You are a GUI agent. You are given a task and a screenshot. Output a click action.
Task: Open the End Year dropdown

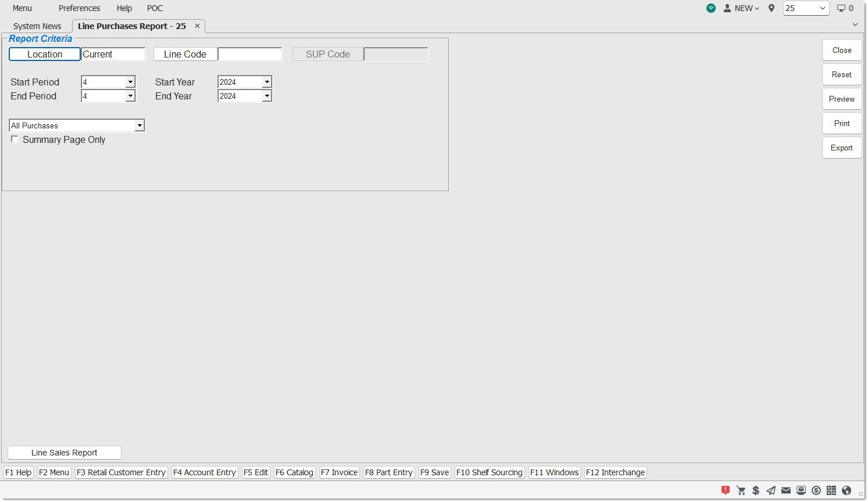pyautogui.click(x=267, y=96)
